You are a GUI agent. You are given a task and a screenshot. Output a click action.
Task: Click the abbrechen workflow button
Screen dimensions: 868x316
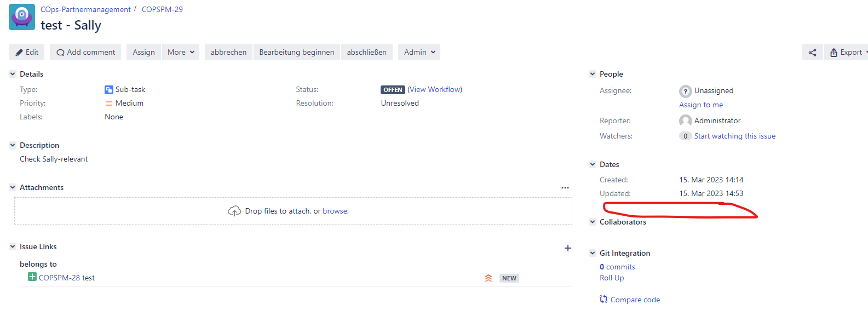(228, 53)
